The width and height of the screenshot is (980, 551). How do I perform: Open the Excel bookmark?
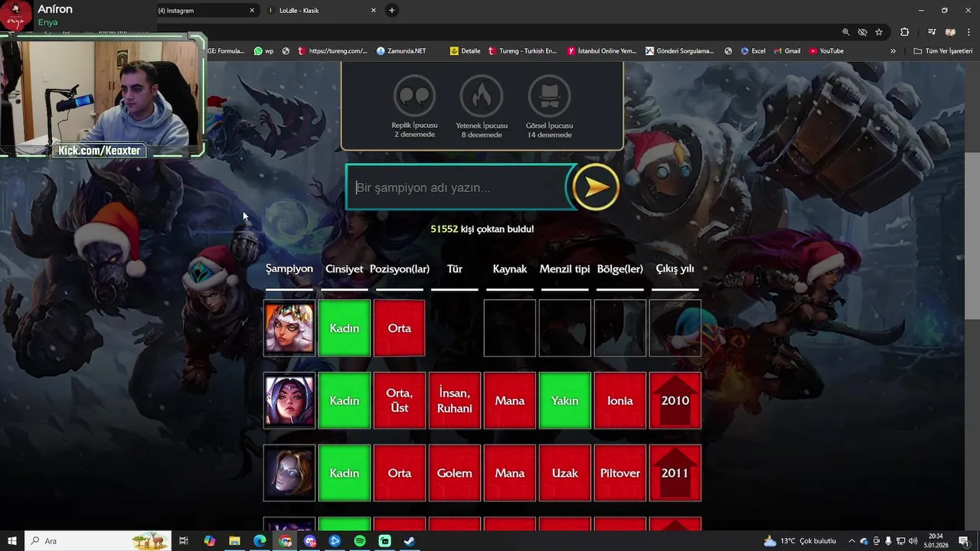click(753, 51)
